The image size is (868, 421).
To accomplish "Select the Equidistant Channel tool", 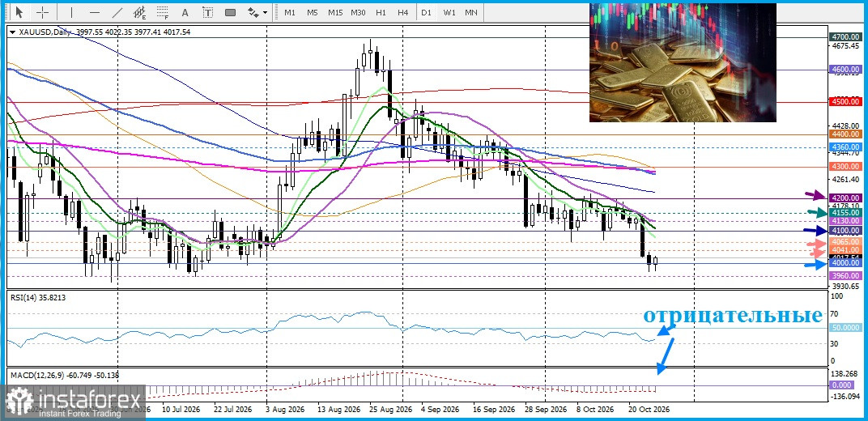I will point(140,12).
